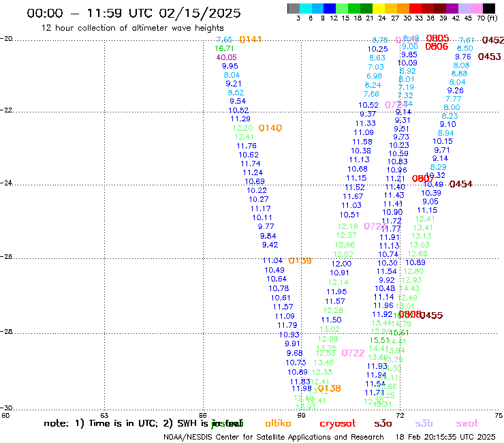Click the swot time stamp 0722
Screen dimensions: 504x443
tap(353, 353)
